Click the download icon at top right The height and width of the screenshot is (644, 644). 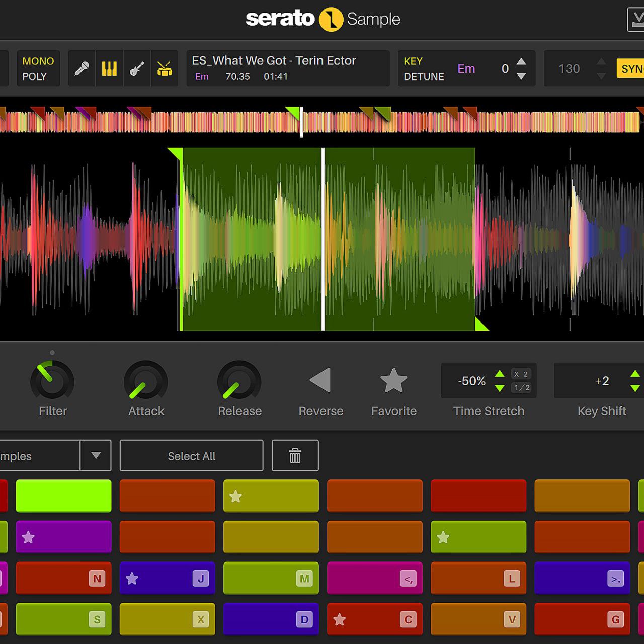(x=635, y=20)
